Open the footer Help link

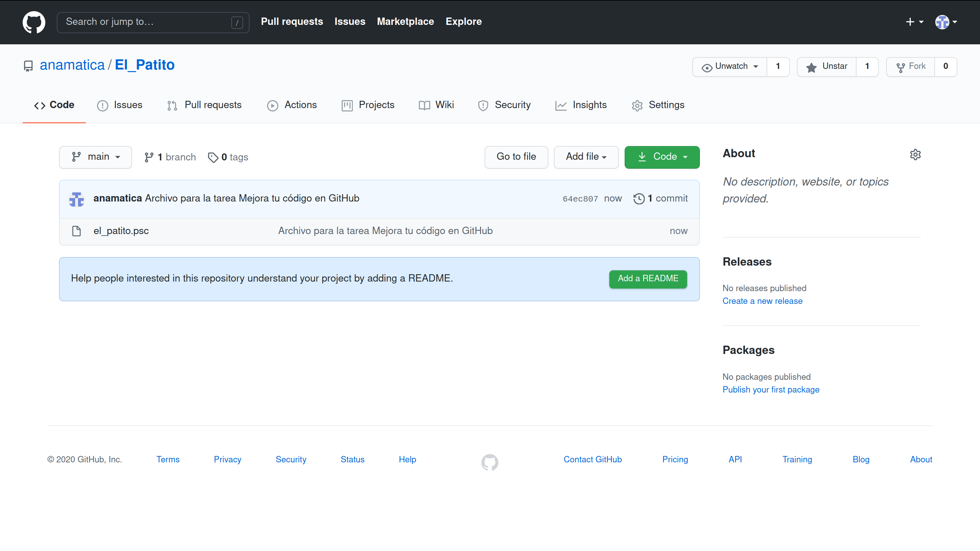(407, 459)
